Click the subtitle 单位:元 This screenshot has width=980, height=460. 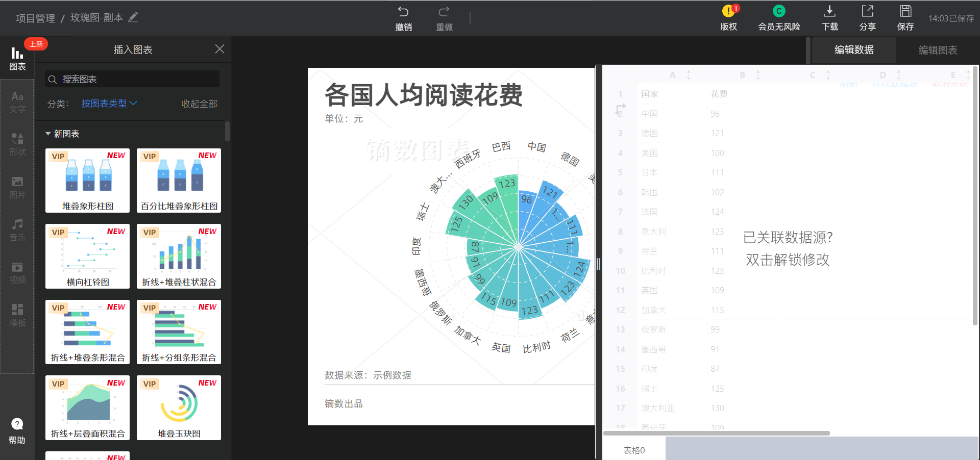[344, 118]
